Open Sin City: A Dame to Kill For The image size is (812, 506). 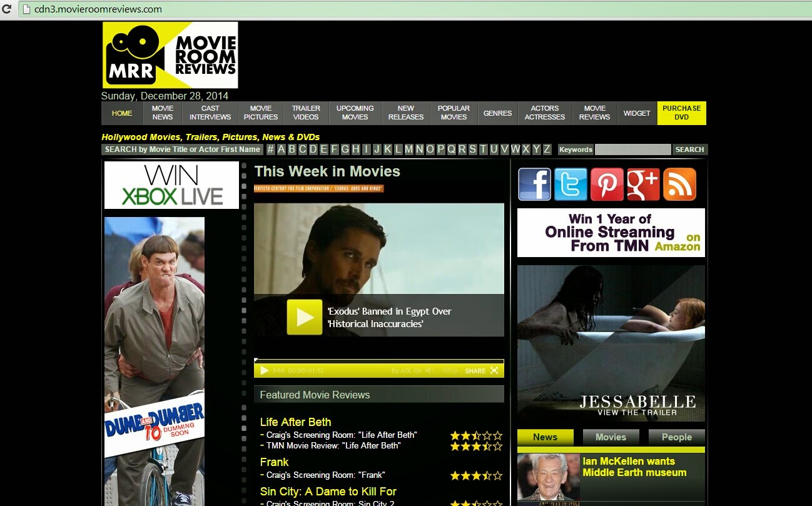pyautogui.click(x=328, y=492)
